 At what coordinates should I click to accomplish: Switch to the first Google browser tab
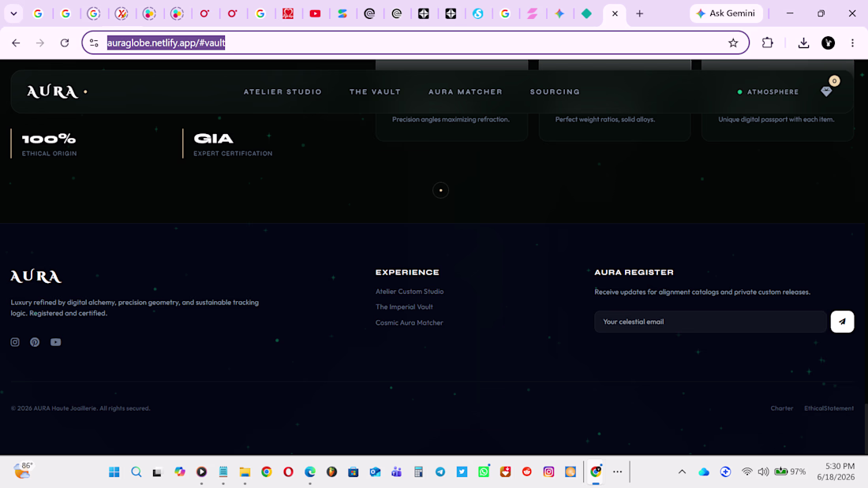(38, 13)
